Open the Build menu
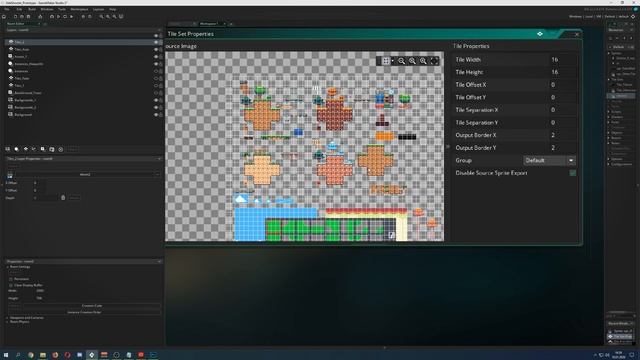640x360 pixels. pos(32,9)
